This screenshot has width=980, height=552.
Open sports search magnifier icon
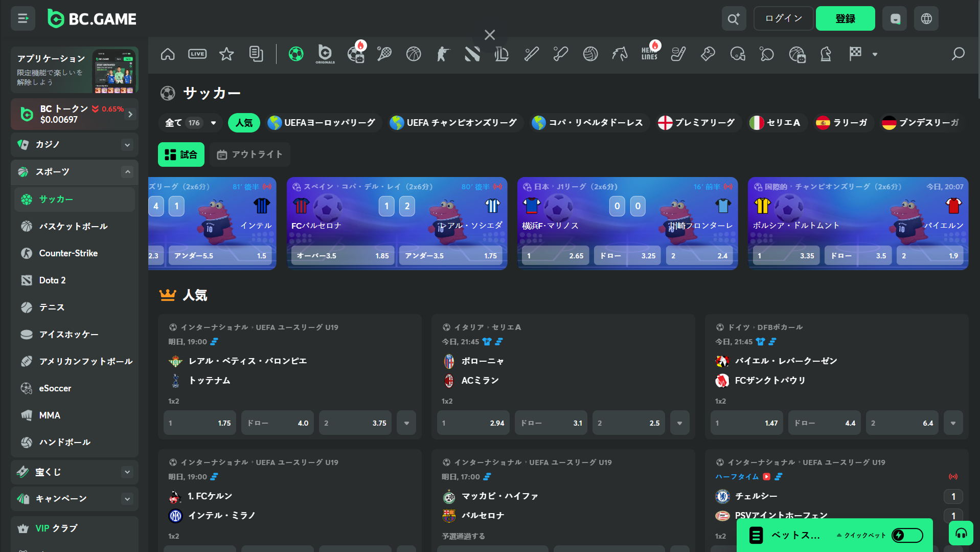958,54
